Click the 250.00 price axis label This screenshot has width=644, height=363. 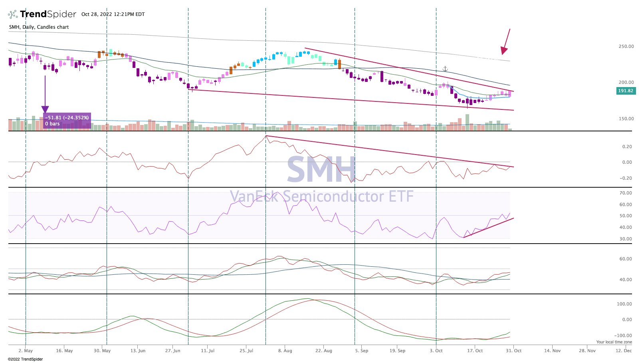pos(626,46)
